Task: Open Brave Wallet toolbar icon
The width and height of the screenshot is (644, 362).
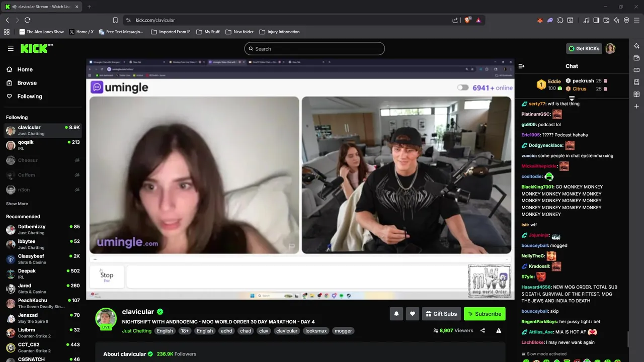Action: point(606,20)
